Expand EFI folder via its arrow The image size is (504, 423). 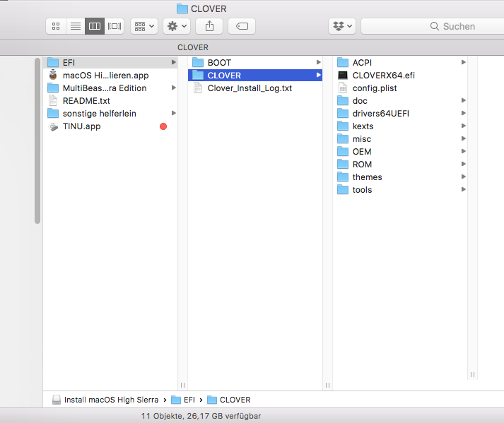pos(174,62)
